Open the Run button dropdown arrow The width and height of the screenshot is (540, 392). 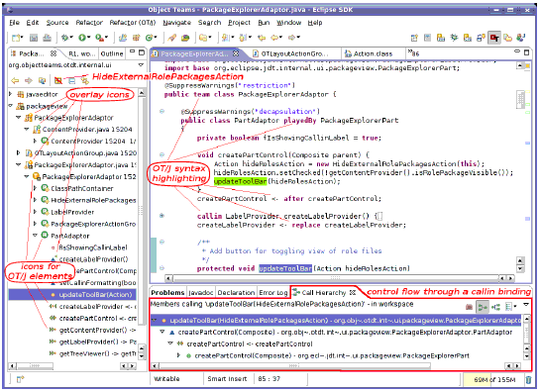(x=88, y=38)
